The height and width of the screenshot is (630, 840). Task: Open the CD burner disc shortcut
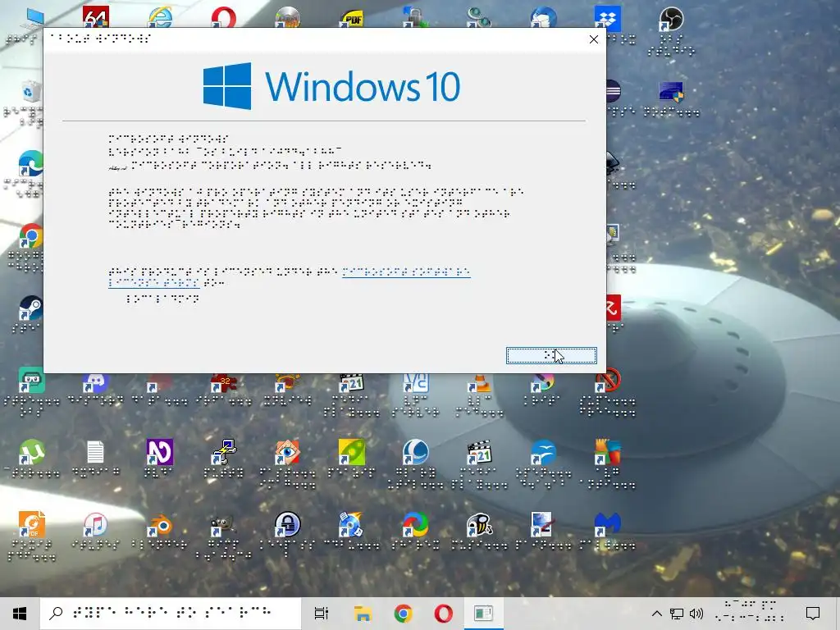(x=351, y=524)
